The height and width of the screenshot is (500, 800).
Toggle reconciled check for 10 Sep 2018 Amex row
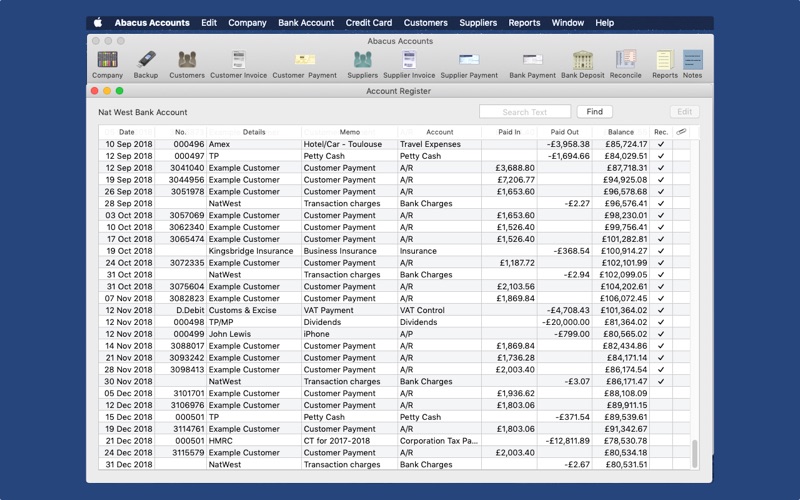[661, 144]
